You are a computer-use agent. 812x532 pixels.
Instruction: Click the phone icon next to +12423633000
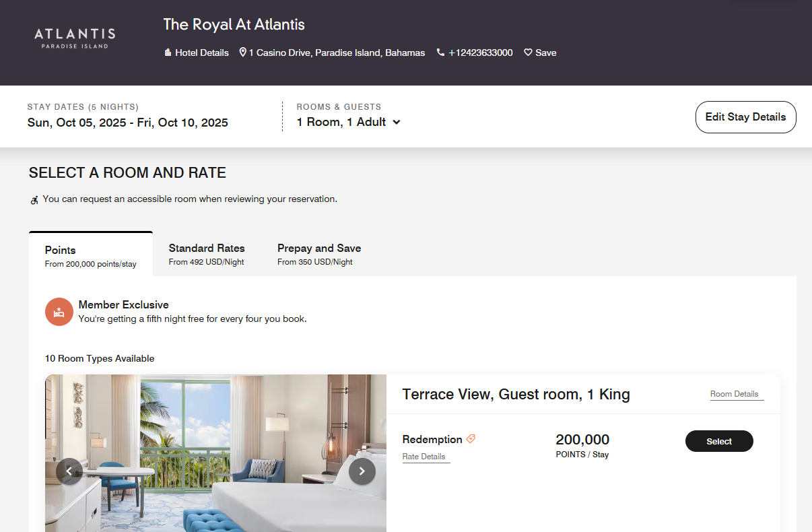click(x=440, y=52)
